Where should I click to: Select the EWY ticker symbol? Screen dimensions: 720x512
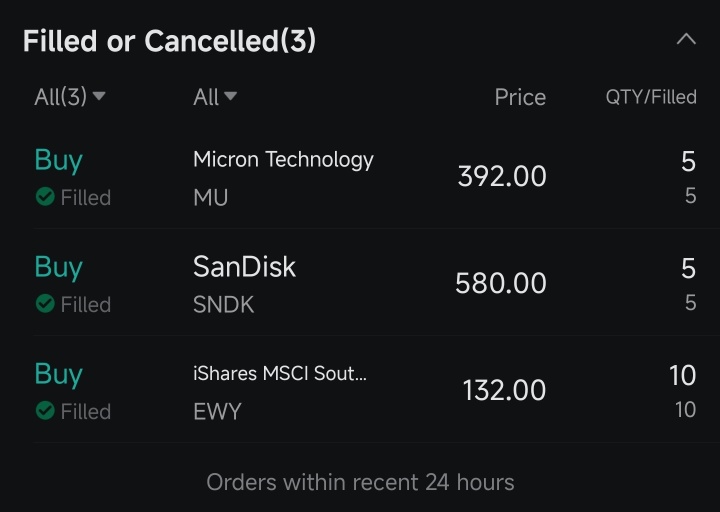coord(217,411)
